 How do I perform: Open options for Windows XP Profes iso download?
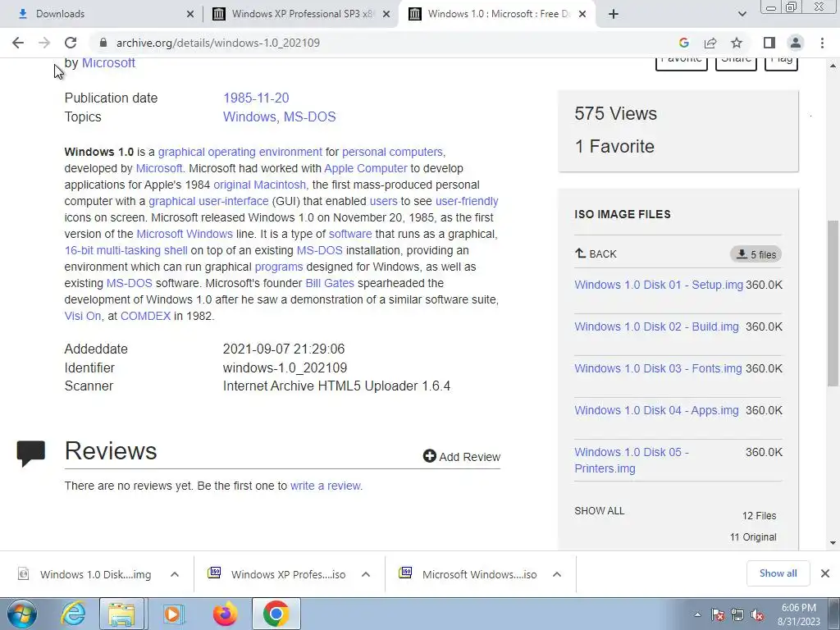tap(366, 574)
